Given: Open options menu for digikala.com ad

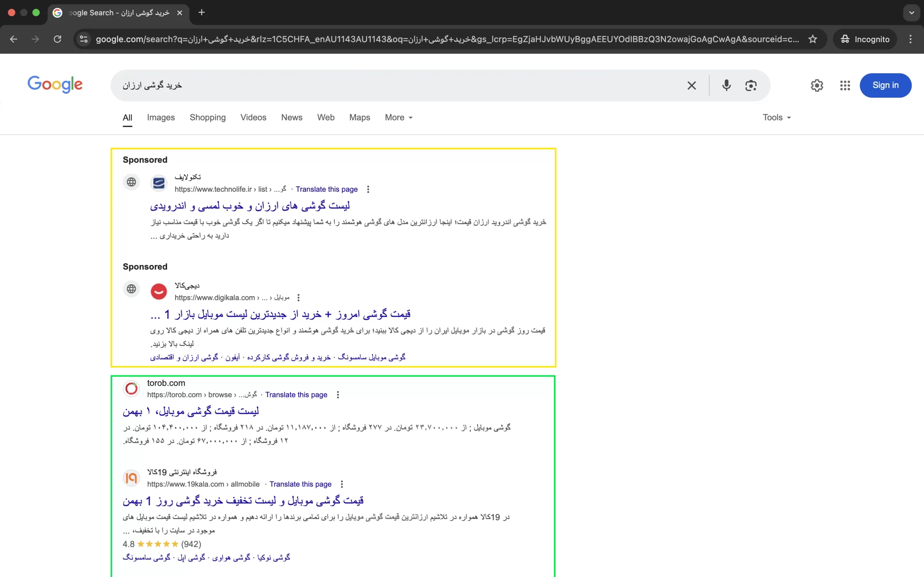Looking at the screenshot, I should (298, 298).
